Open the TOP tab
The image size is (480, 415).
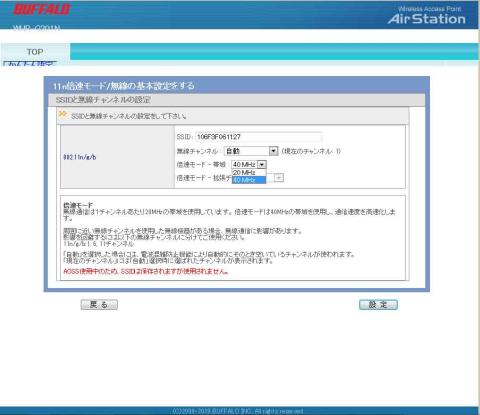(x=35, y=52)
